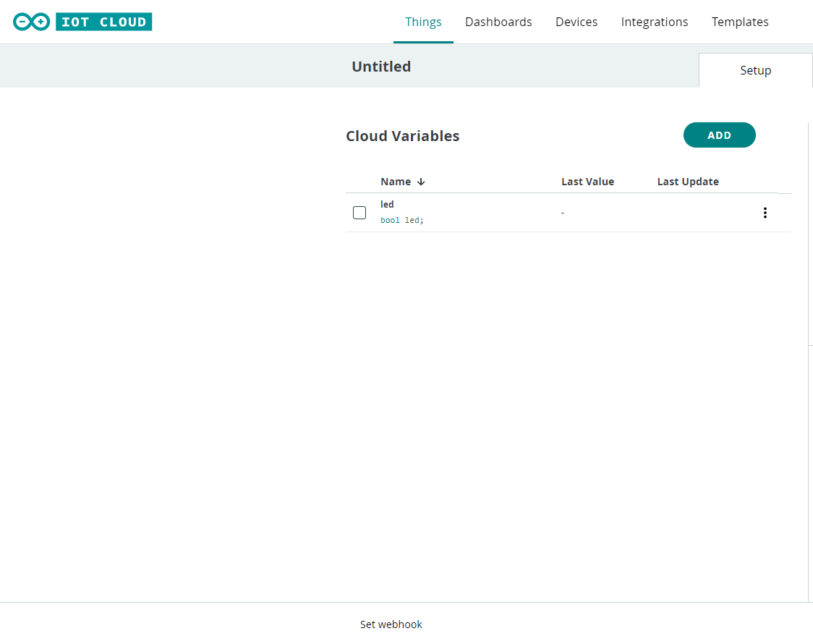Click the 'bool led;' declaration text

click(x=402, y=220)
